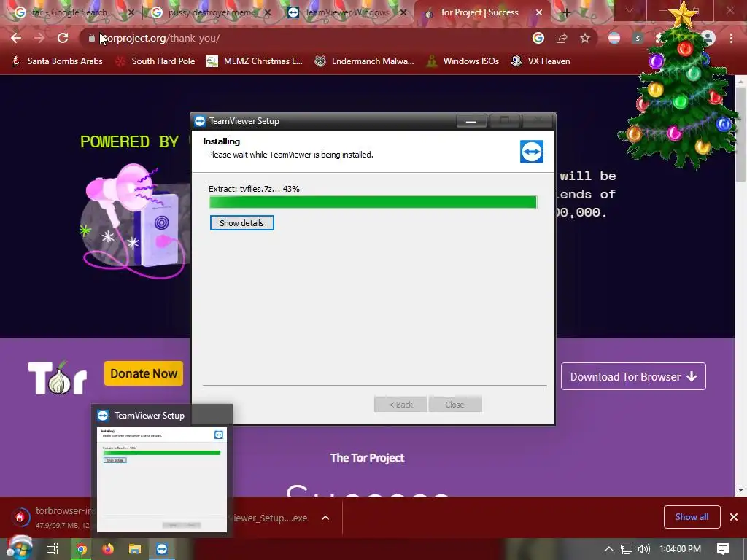Open Chrome from the taskbar

pyautogui.click(x=82, y=549)
